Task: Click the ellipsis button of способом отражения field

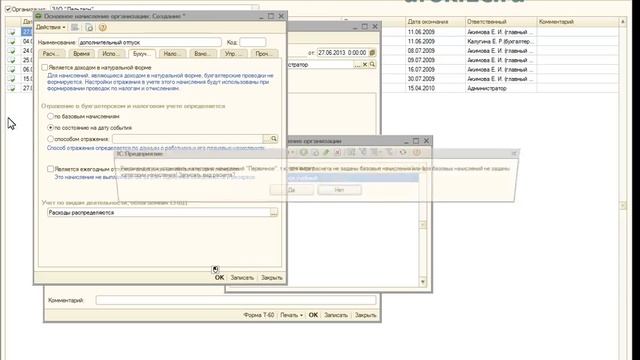Action: pos(267,139)
